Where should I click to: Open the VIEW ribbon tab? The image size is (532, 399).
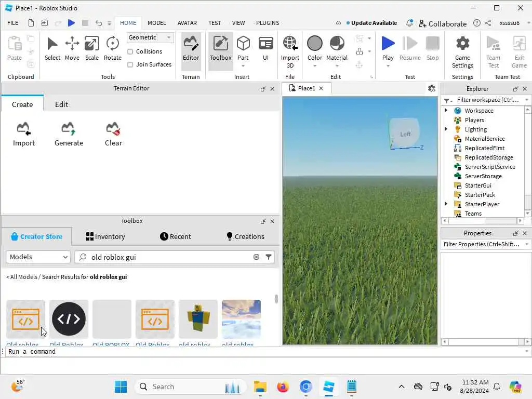pos(238,23)
